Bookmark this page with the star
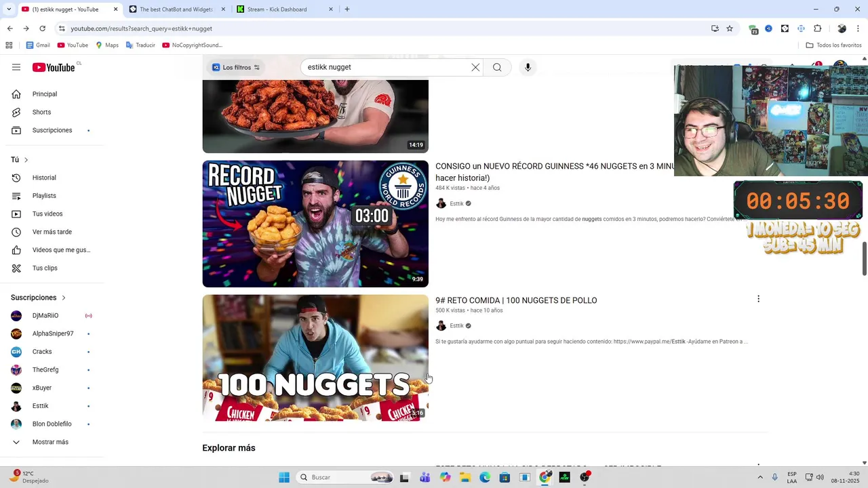Screen dimensions: 868x488 tap(730, 28)
